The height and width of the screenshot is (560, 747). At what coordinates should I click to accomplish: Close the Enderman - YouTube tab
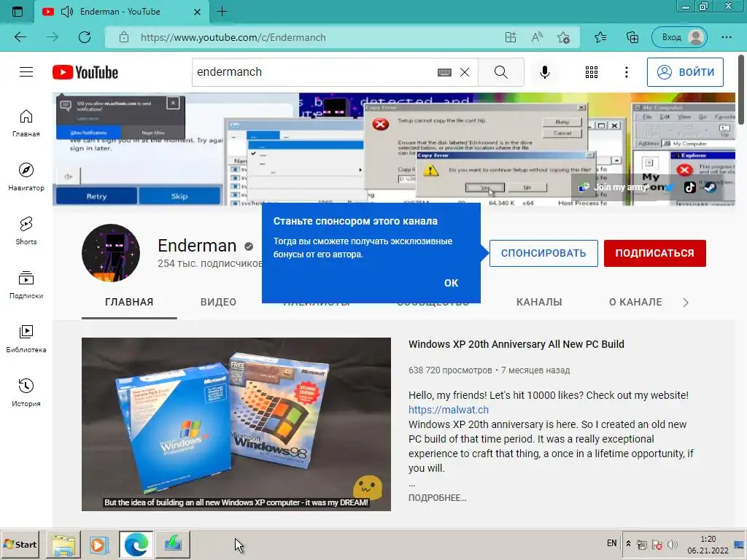pos(197,12)
